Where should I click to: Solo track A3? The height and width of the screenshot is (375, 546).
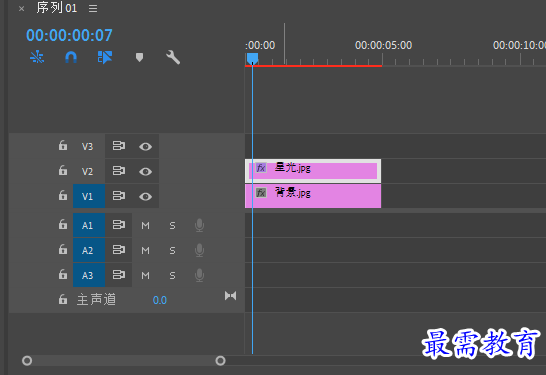[172, 276]
